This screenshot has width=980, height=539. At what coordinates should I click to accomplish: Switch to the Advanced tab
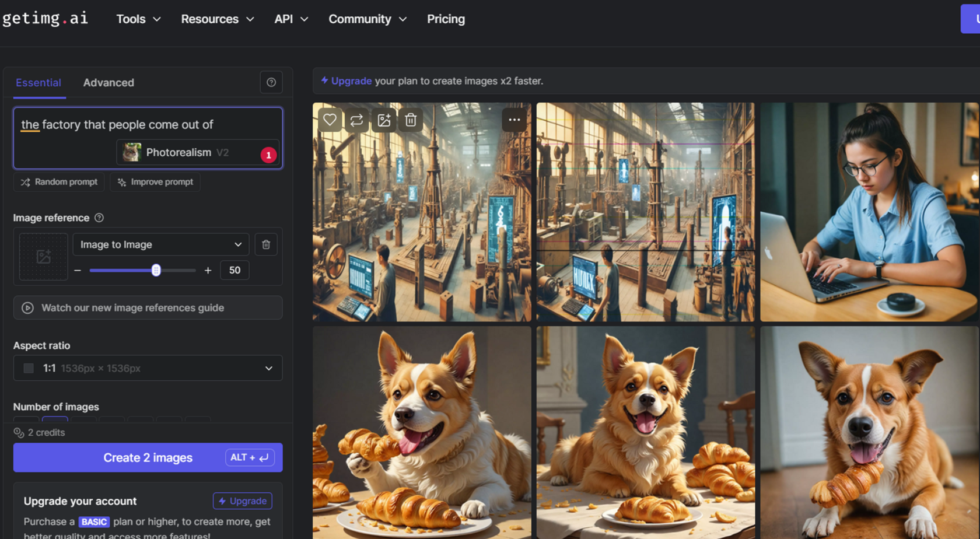pos(108,83)
